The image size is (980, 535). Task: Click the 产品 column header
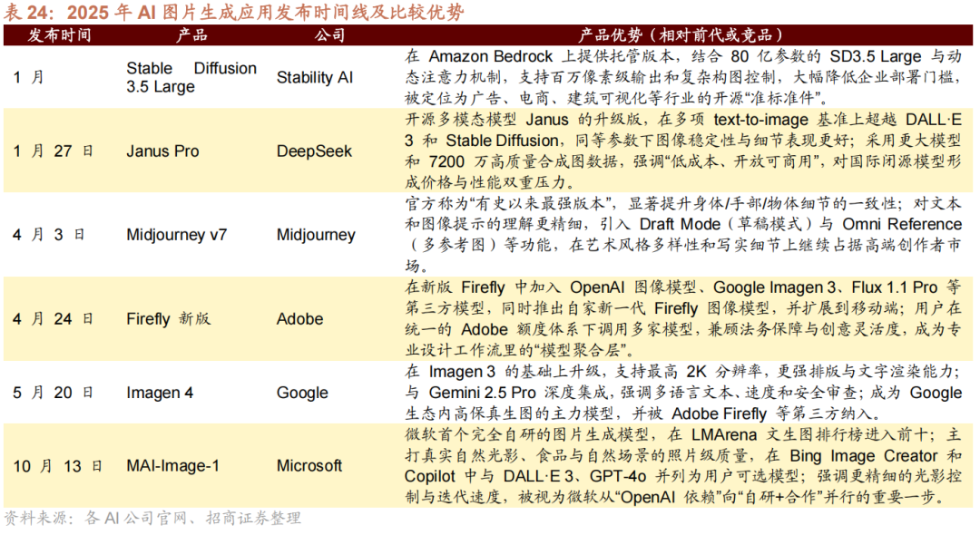pyautogui.click(x=191, y=35)
